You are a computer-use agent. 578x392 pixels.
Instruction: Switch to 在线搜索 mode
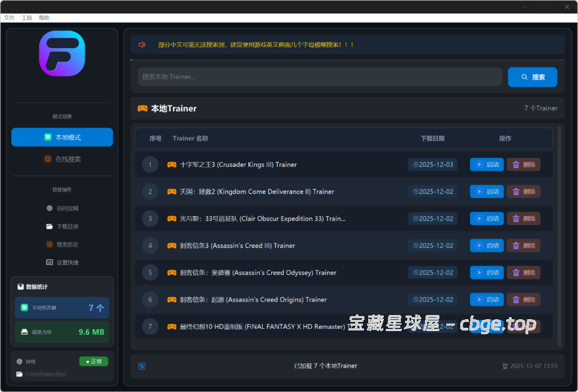point(62,159)
